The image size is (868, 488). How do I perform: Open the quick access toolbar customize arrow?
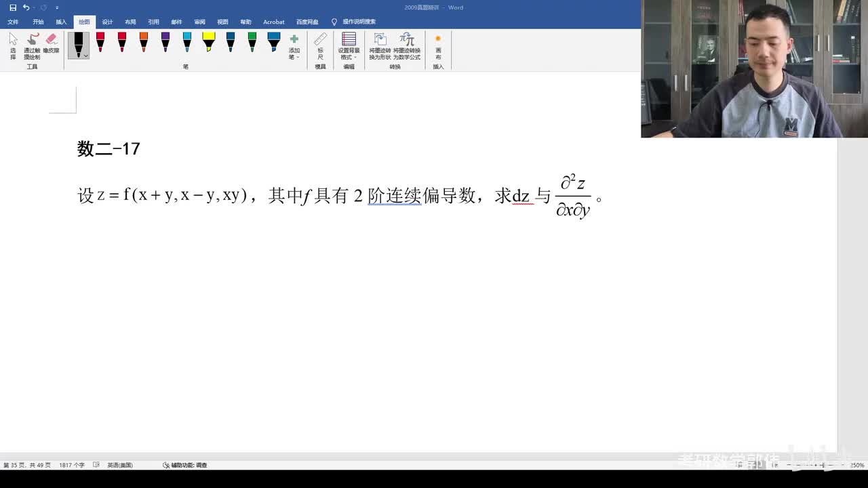pos(57,7)
